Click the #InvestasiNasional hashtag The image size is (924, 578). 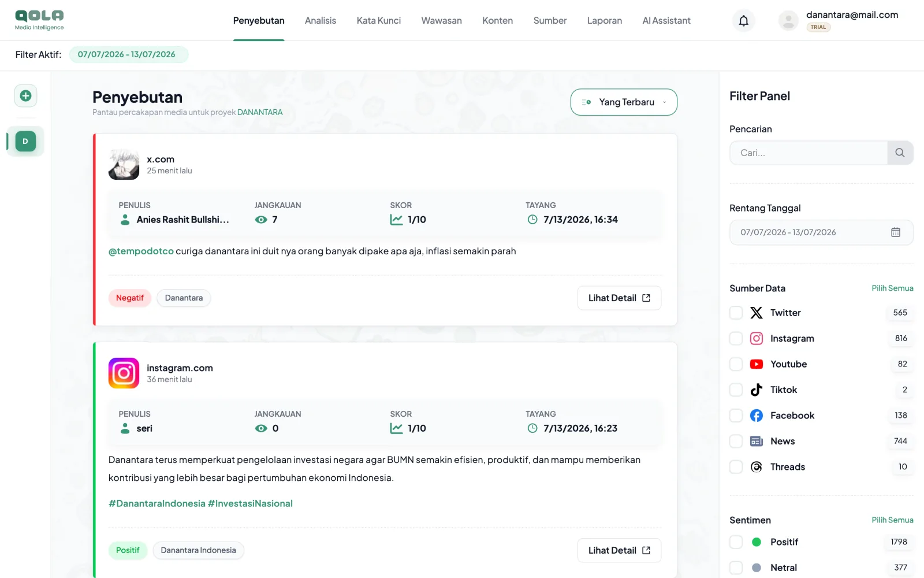[250, 503]
